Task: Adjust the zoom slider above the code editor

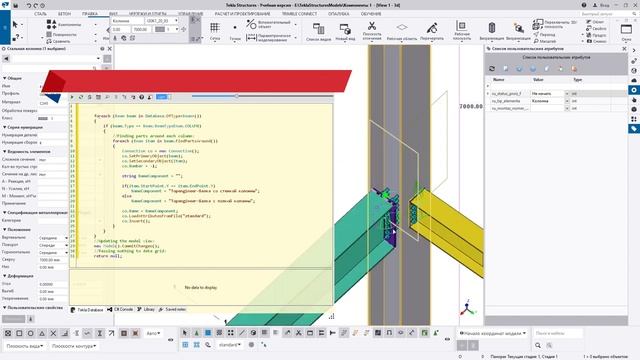Action: pos(236,96)
